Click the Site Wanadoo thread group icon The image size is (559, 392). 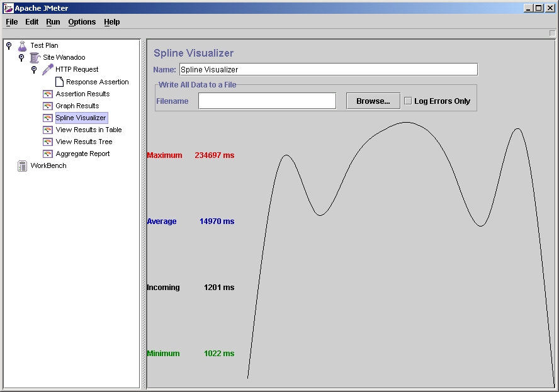pyautogui.click(x=35, y=58)
